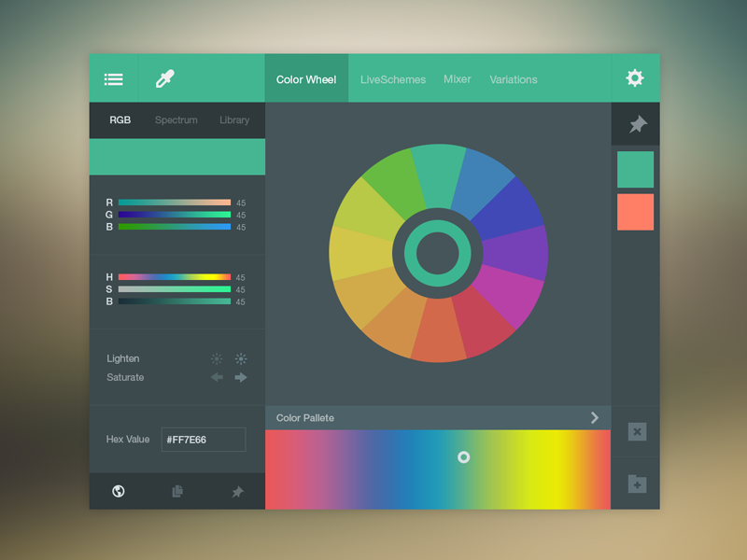The image size is (747, 560).
Task: Open the hamburger list menu
Action: 114,79
